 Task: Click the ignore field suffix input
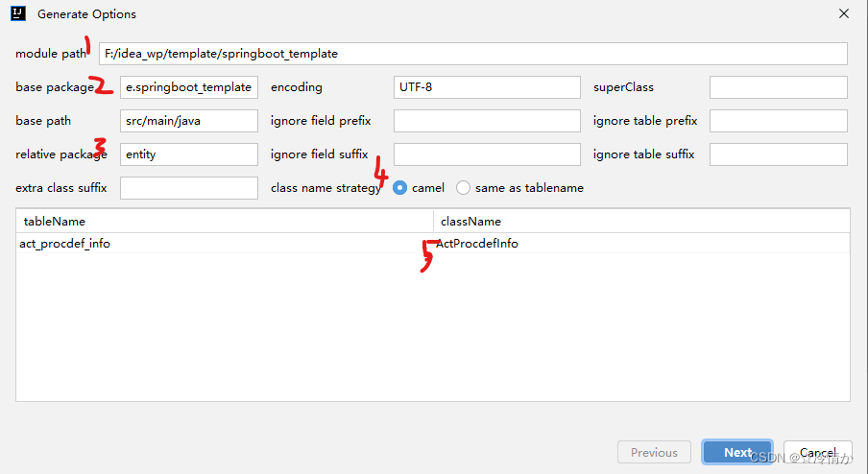(x=487, y=154)
